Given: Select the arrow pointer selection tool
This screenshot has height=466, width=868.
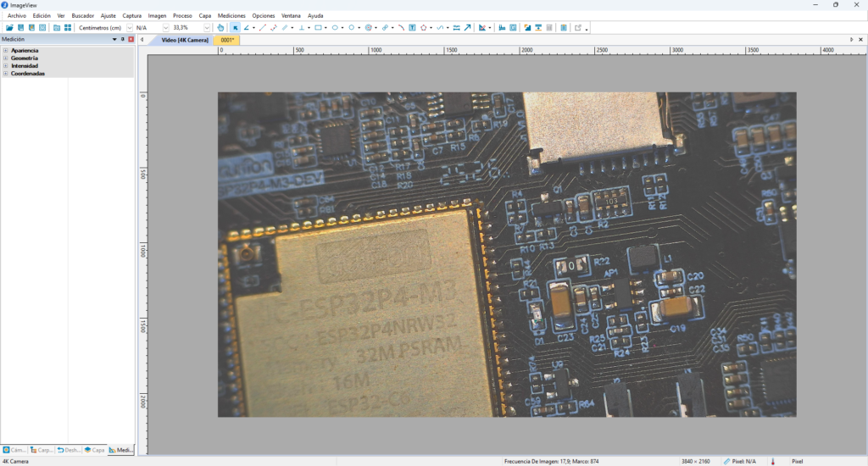Looking at the screenshot, I should [236, 28].
